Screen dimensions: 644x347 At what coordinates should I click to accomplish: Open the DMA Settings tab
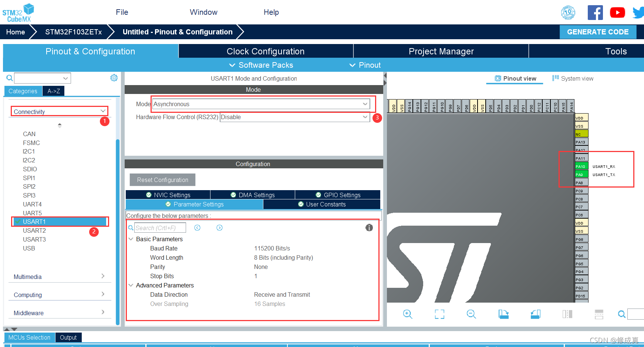253,195
